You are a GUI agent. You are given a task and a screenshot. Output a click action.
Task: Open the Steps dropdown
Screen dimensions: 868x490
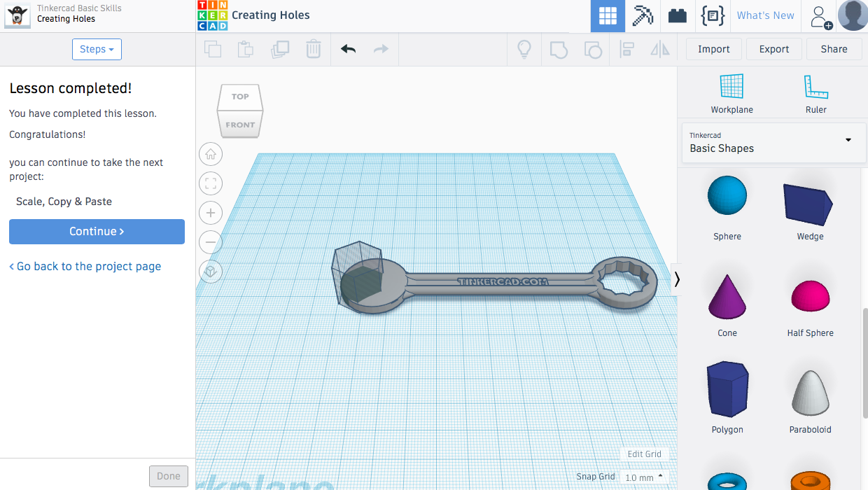click(97, 49)
